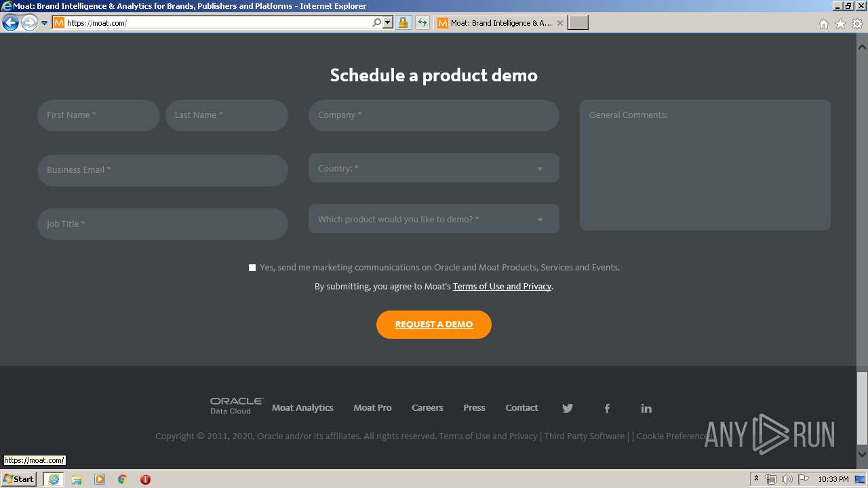Refresh the page with the green arrows icon

tap(422, 22)
